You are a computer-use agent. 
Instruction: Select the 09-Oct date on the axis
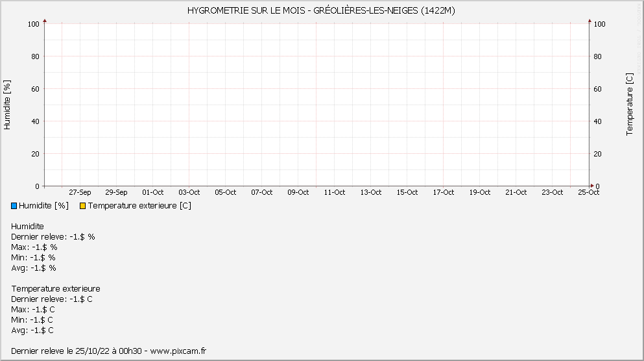(x=298, y=192)
